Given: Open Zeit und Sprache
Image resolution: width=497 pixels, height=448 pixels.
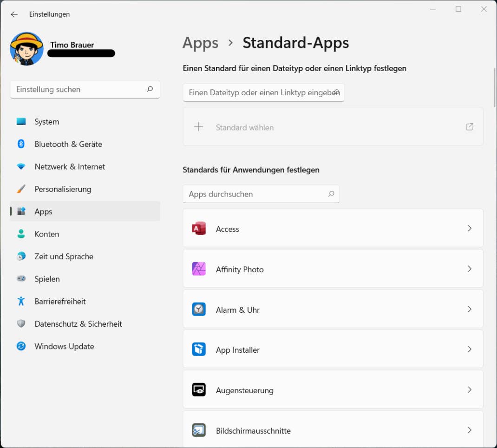Looking at the screenshot, I should point(85,257).
